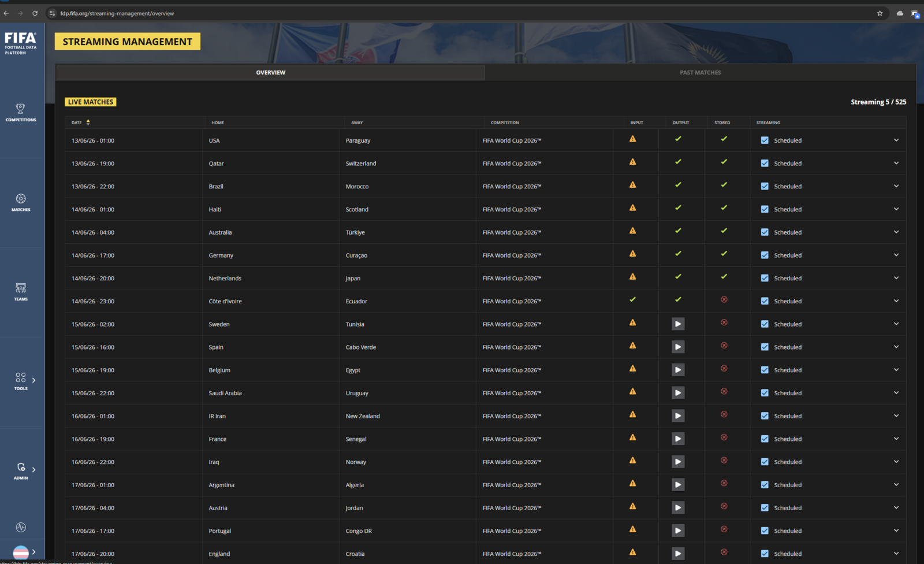
Task: Expand the Argentina vs Algeria row chevron
Action: coord(896,485)
